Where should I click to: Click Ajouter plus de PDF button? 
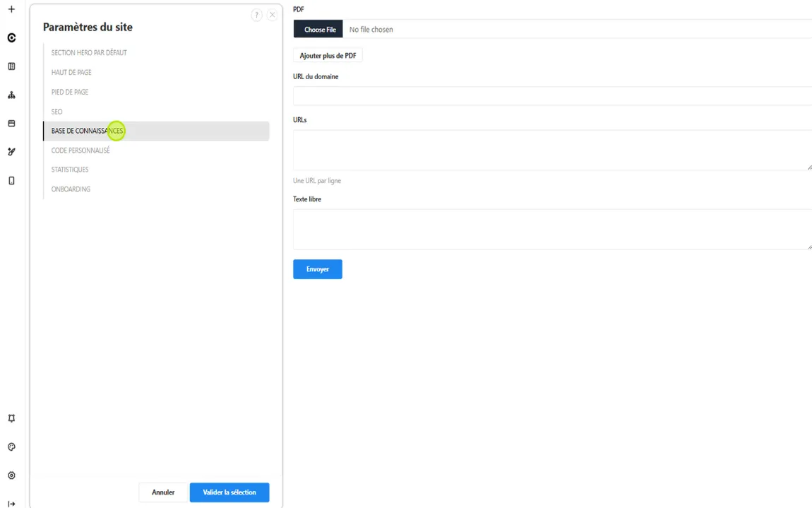click(328, 56)
